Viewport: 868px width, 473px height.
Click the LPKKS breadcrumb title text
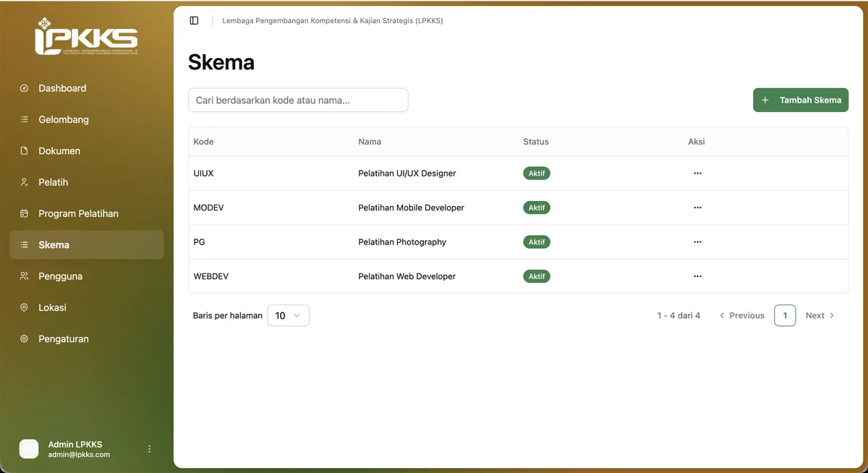coord(333,21)
